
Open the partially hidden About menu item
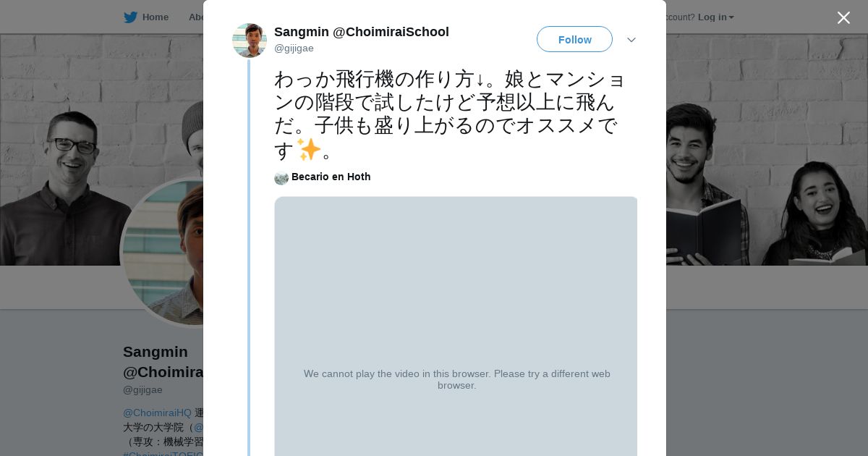(196, 17)
